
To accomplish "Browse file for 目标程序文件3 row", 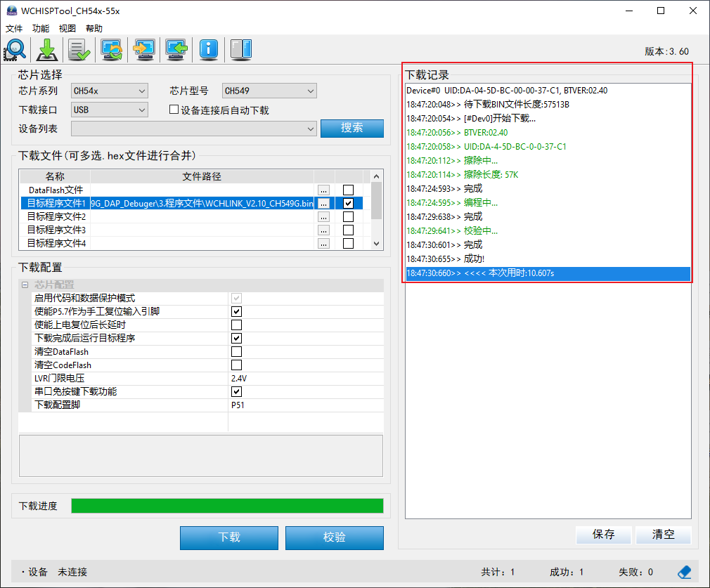I will click(323, 230).
